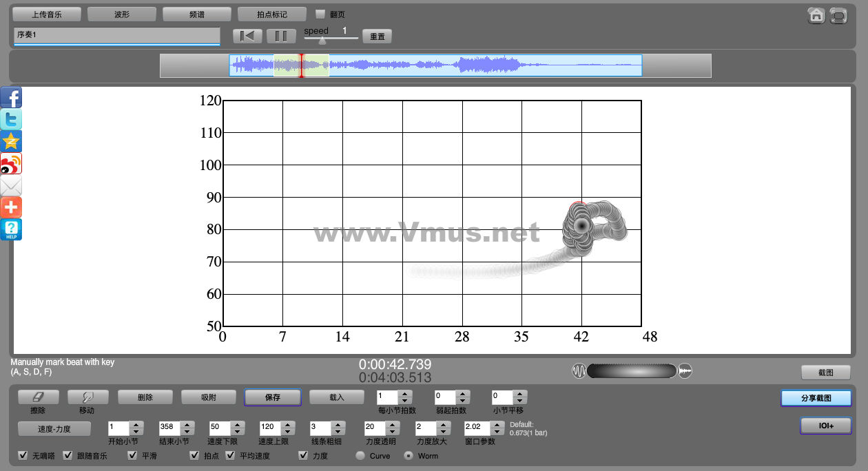Select the Curve radio option

360,456
